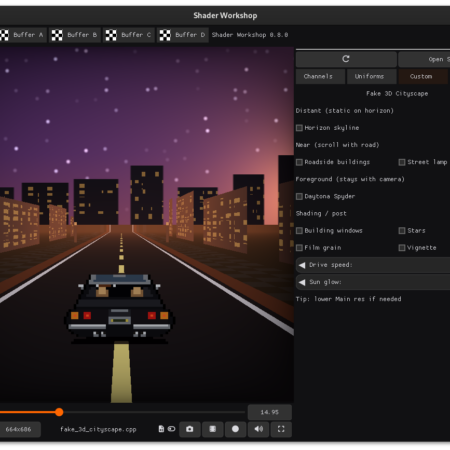
Task: Click the Open button at top right
Action: point(424,59)
